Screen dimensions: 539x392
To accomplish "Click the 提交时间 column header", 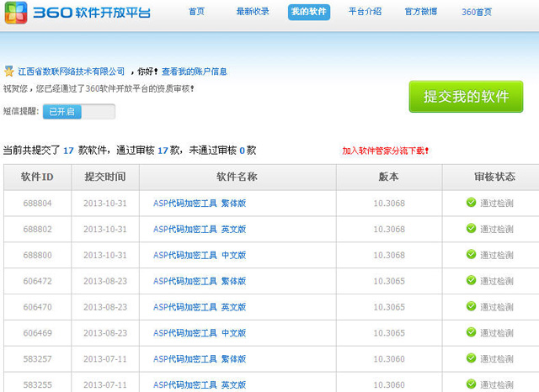I will click(x=105, y=177).
